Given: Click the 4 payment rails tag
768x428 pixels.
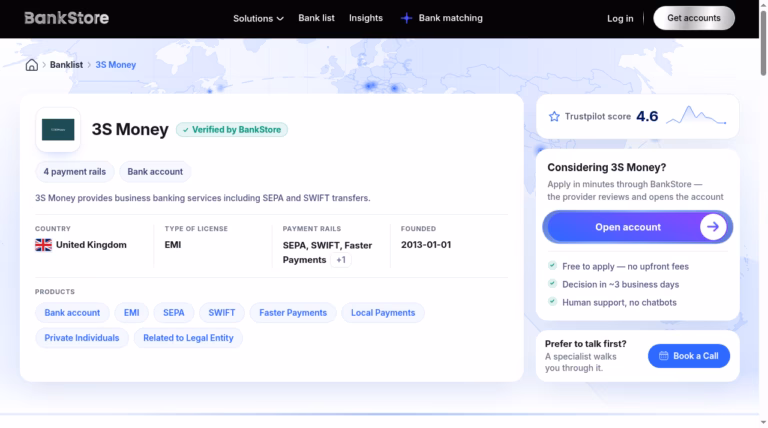Looking at the screenshot, I should tap(74, 172).
